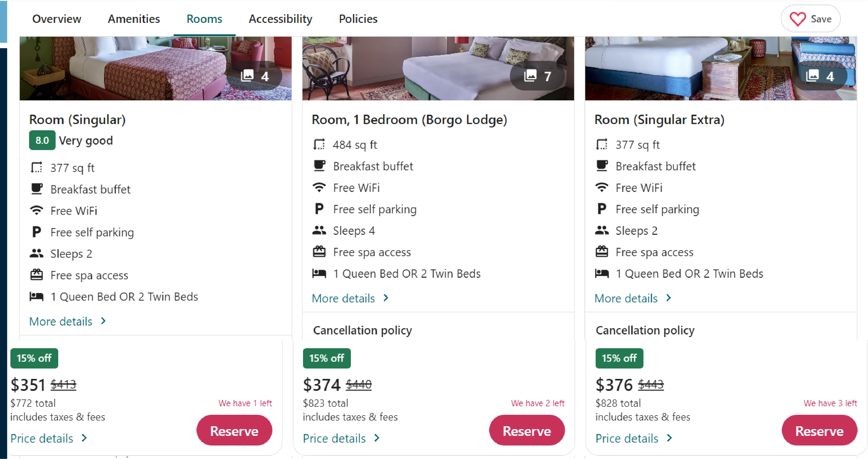The width and height of the screenshot is (868, 459).
Task: Go to the Policies tab
Action: coord(358,19)
